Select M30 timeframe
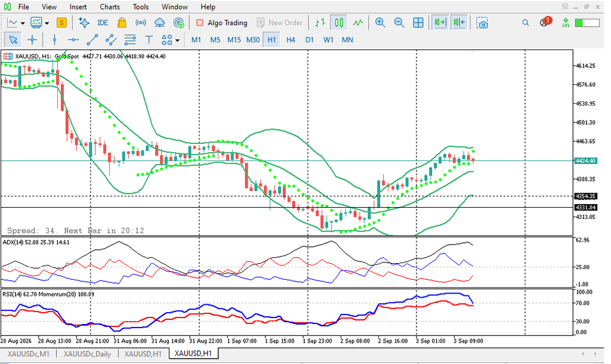The height and width of the screenshot is (364, 611). pos(253,40)
